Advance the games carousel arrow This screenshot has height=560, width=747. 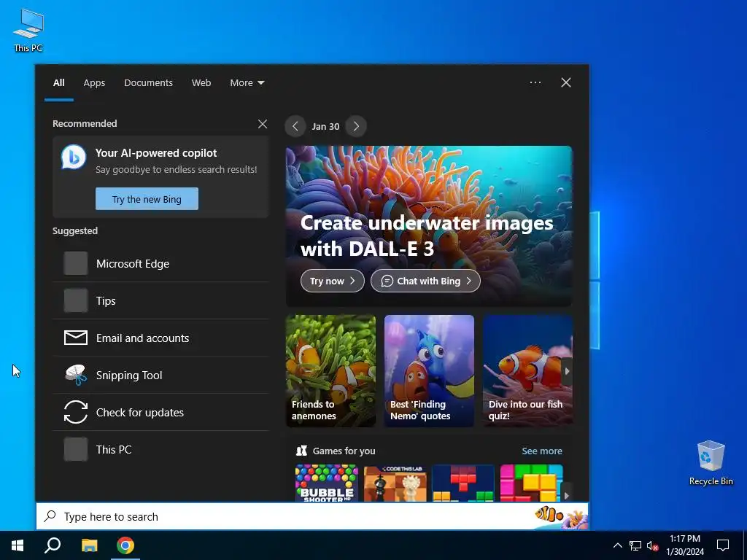coord(566,495)
